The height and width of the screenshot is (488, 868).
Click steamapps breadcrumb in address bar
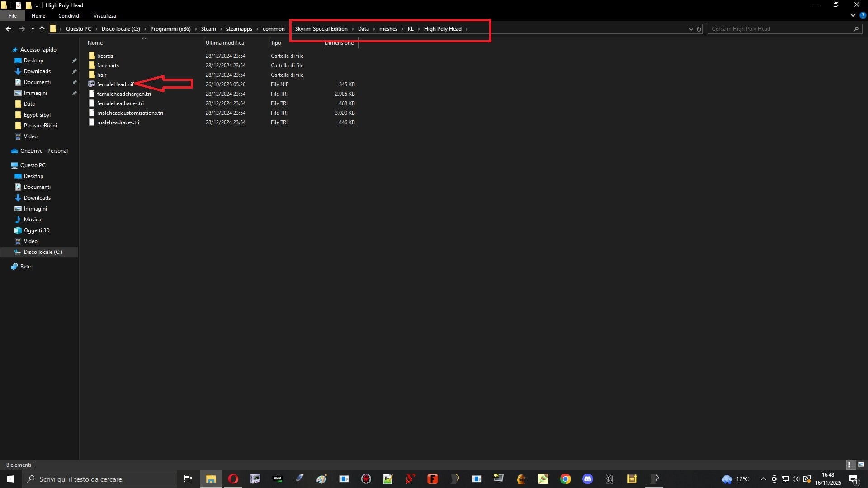coord(239,29)
